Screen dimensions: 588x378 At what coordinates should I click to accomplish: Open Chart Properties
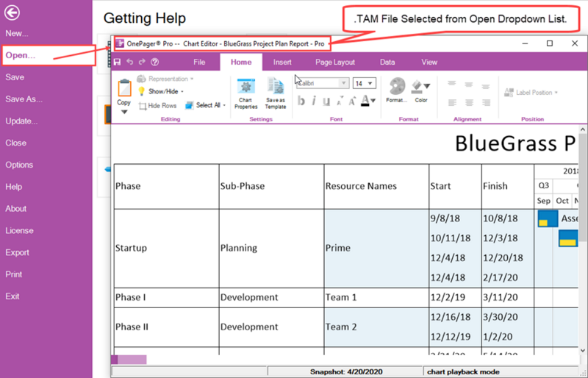246,94
